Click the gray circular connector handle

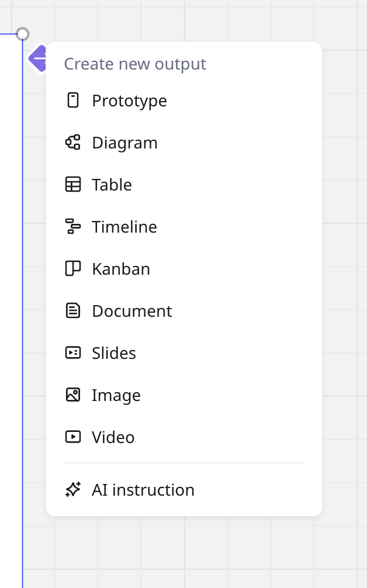click(x=22, y=34)
